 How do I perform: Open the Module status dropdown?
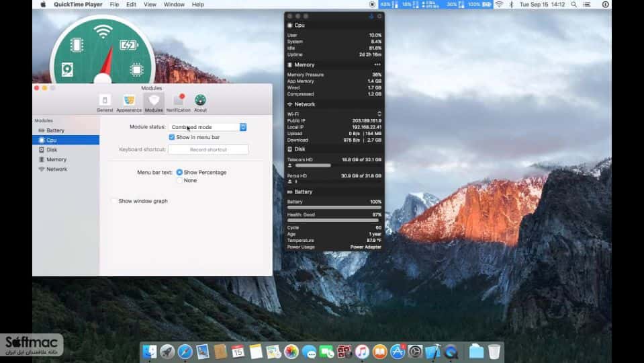point(208,127)
